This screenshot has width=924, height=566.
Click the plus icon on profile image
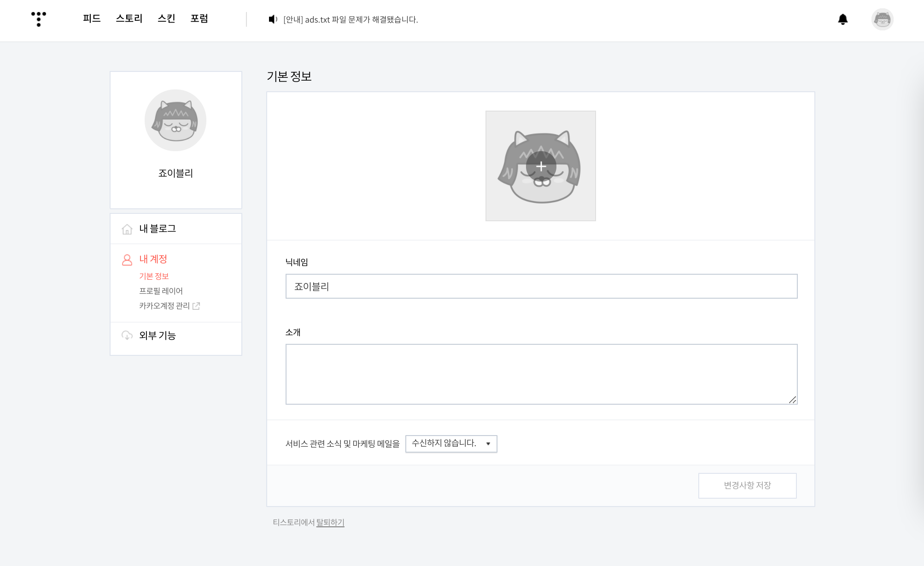point(541,166)
